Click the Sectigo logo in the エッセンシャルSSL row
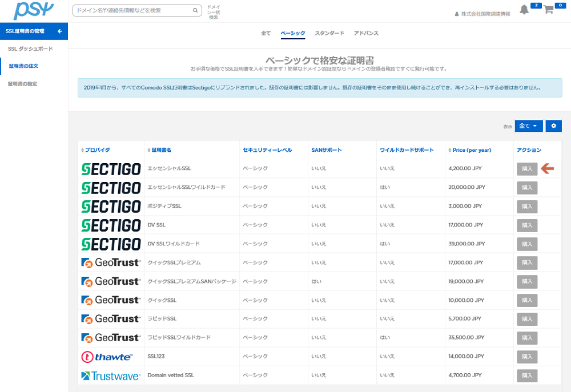The height and width of the screenshot is (392, 571). 111,169
